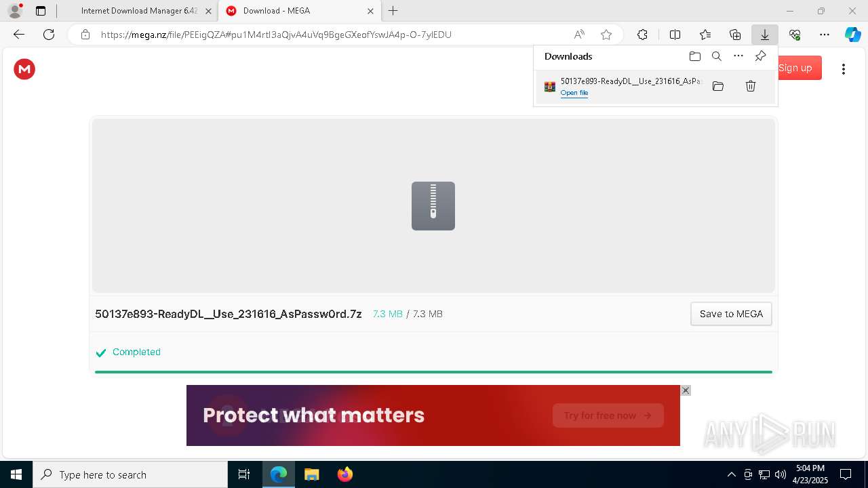Refresh the current page

click(x=49, y=35)
